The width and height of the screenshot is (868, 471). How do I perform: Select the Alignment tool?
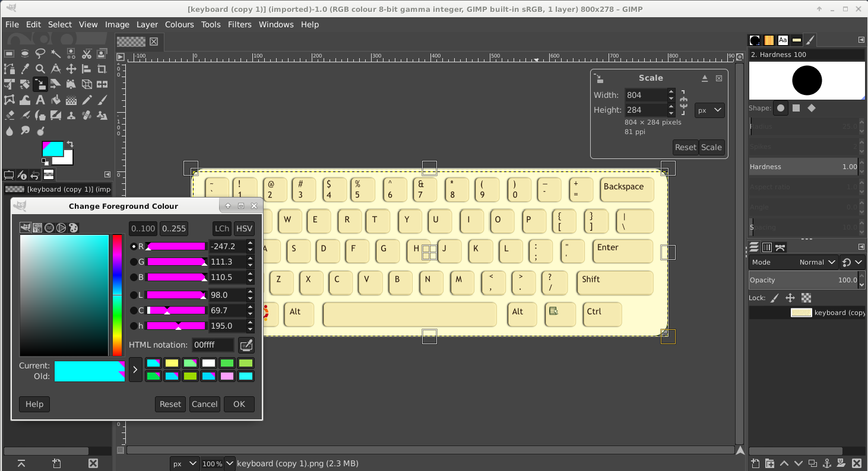(x=86, y=69)
